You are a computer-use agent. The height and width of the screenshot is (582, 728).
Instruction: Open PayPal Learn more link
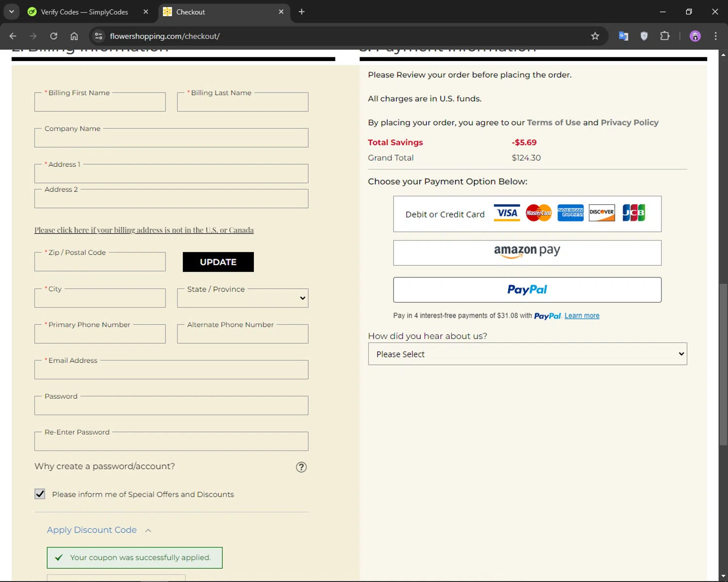click(582, 316)
